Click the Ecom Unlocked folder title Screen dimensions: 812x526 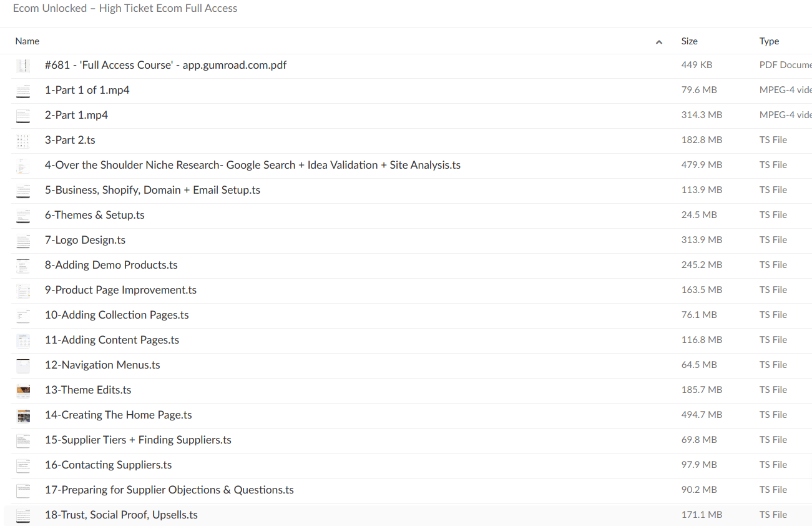125,9
